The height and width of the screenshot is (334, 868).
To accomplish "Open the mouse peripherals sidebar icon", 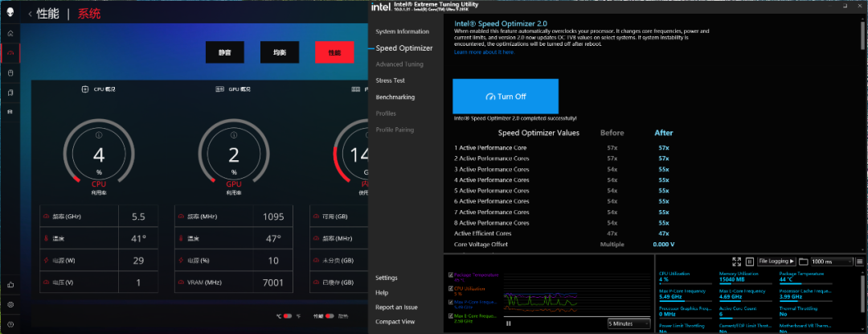I will coord(10,72).
